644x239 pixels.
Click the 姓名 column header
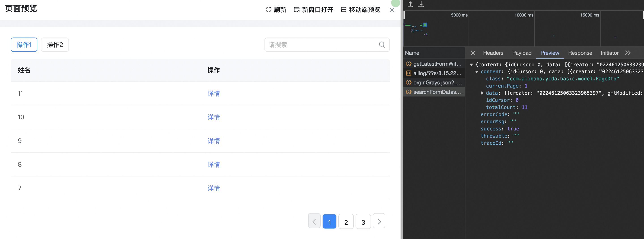[24, 70]
